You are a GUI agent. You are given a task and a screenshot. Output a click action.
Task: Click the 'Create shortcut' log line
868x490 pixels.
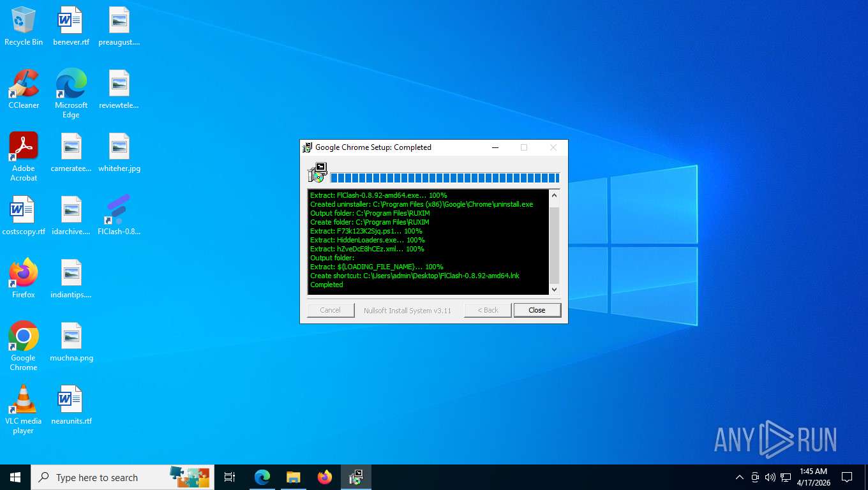click(415, 276)
